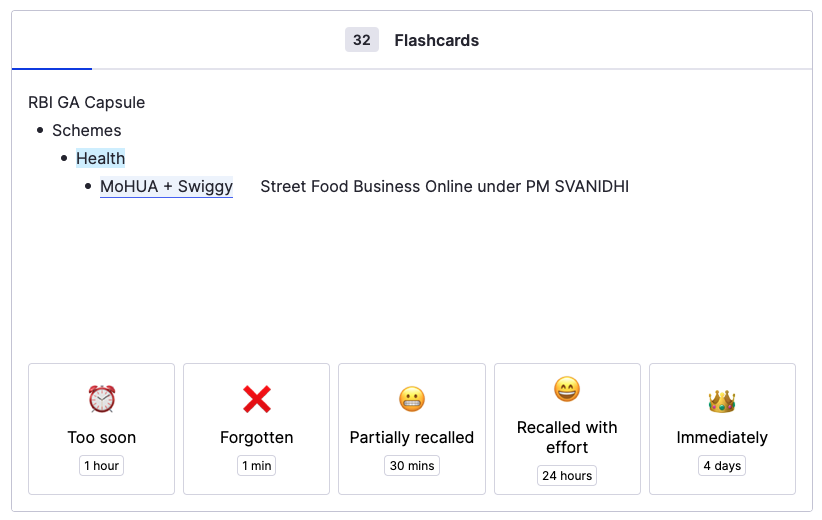Click the bullet dot beside Health
Viewport: 822px width, 520px height.
[x=64, y=158]
